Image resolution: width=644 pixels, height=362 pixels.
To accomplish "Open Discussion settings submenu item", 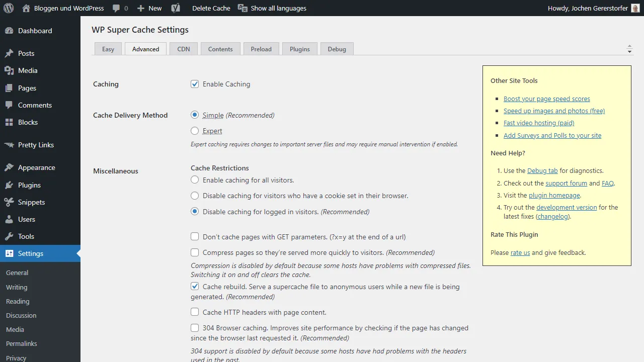I will pyautogui.click(x=21, y=315).
